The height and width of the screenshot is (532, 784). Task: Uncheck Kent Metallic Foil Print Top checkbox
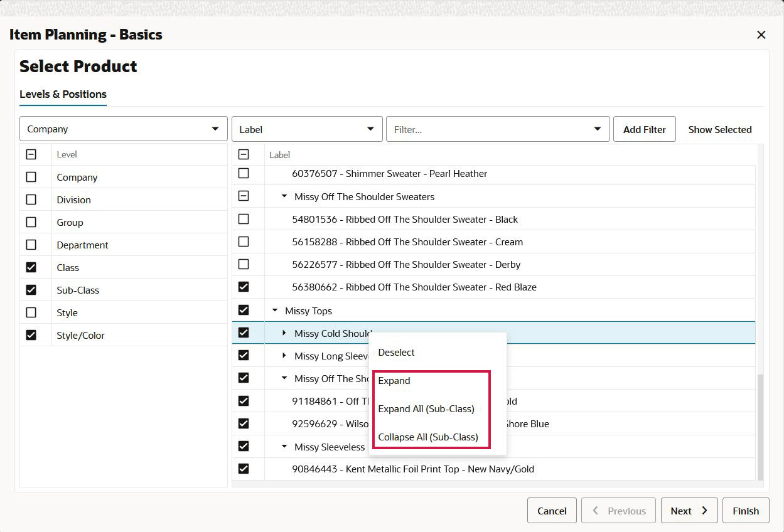[244, 469]
